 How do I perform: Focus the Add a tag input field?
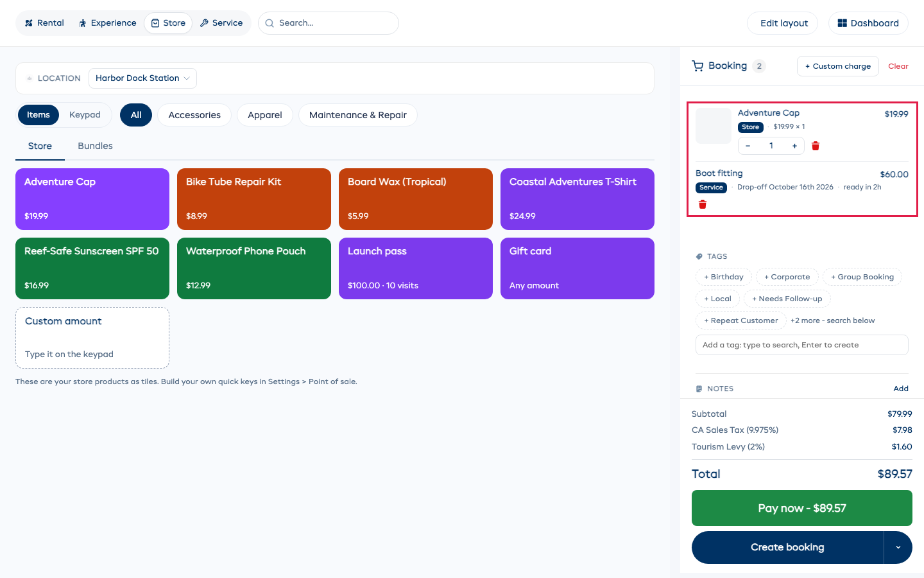pos(802,345)
